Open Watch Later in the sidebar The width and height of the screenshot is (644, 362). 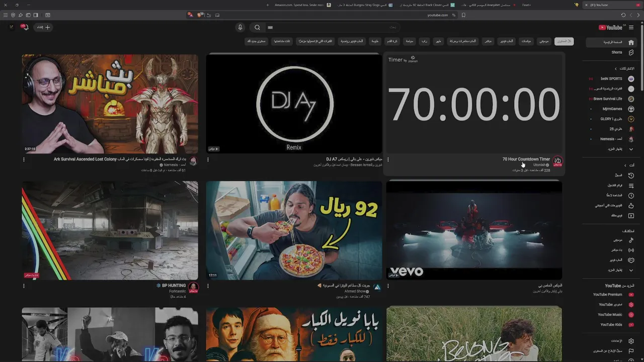(x=612, y=196)
